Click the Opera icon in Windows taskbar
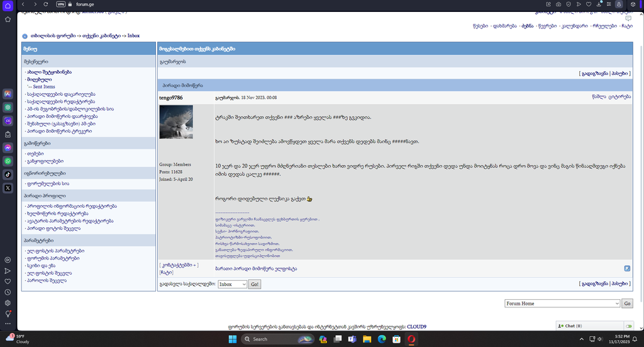This screenshot has height=347, width=644. pos(411,339)
